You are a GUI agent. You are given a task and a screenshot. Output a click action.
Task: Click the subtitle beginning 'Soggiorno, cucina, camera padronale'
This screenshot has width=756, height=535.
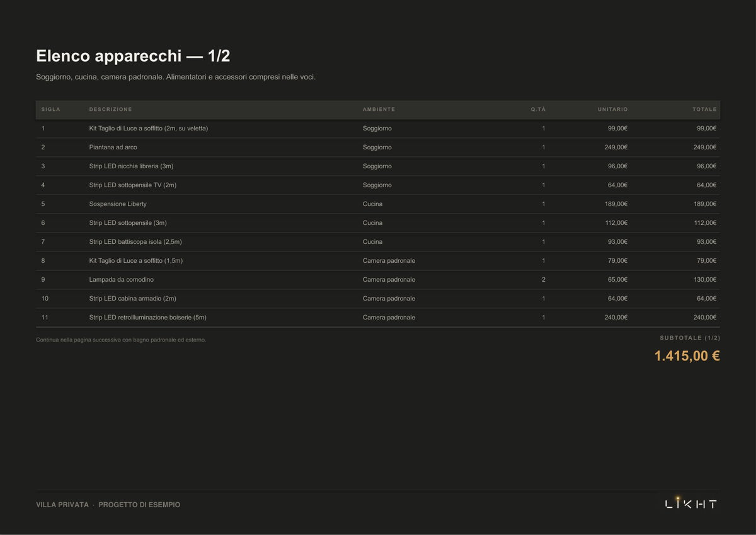[x=176, y=77]
